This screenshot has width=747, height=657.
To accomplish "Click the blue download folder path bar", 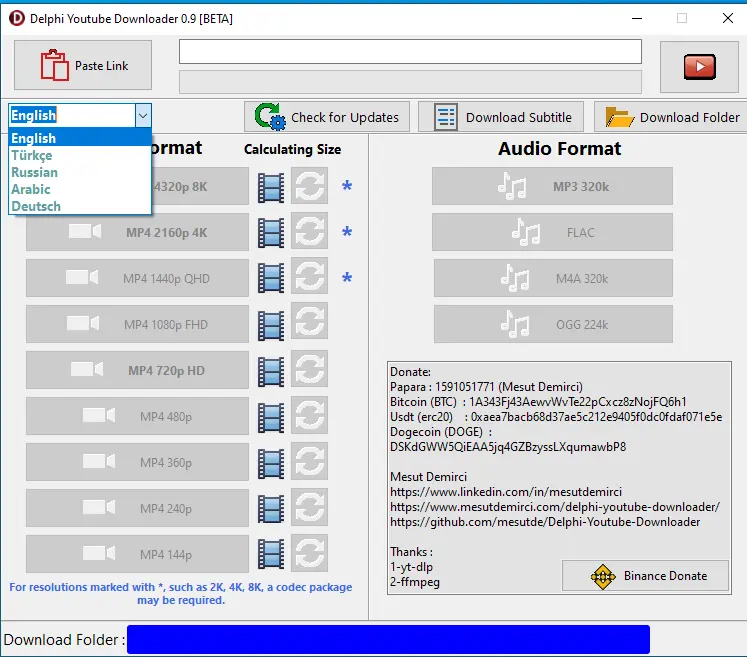I will click(388, 639).
